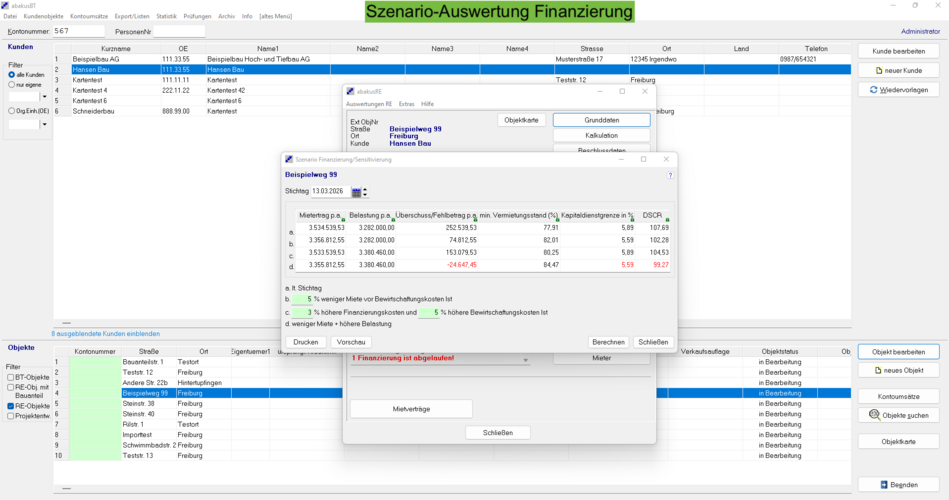Expand the dropdown below 'nur eigene'
Image resolution: width=949 pixels, height=500 pixels.
44,97
